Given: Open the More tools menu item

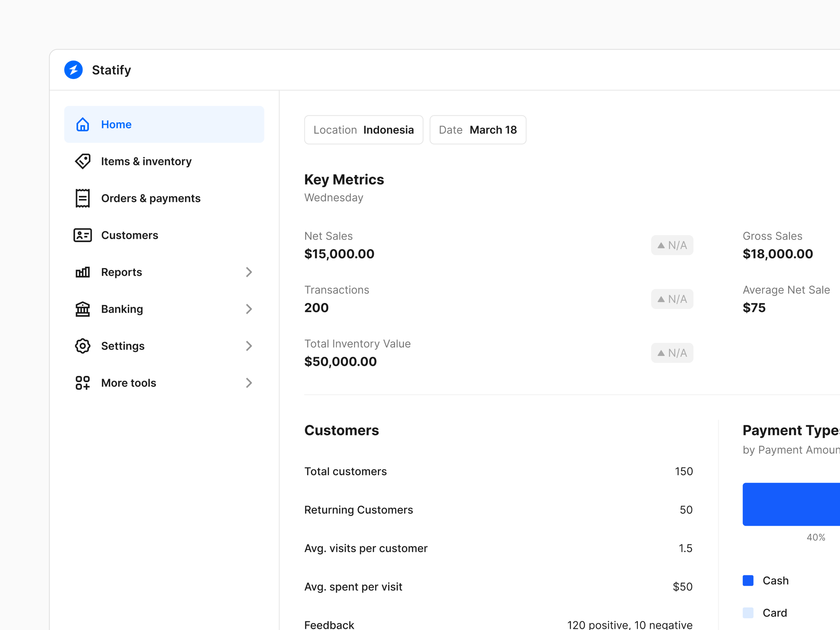Looking at the screenshot, I should 164,383.
